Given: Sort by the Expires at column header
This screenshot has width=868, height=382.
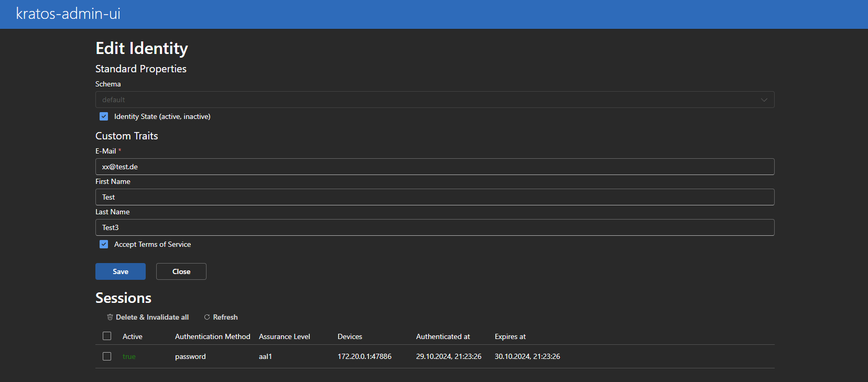Looking at the screenshot, I should point(510,336).
